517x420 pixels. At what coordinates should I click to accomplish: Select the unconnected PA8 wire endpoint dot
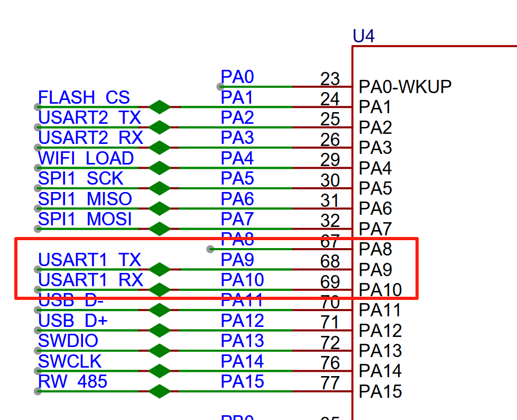[x=210, y=249]
